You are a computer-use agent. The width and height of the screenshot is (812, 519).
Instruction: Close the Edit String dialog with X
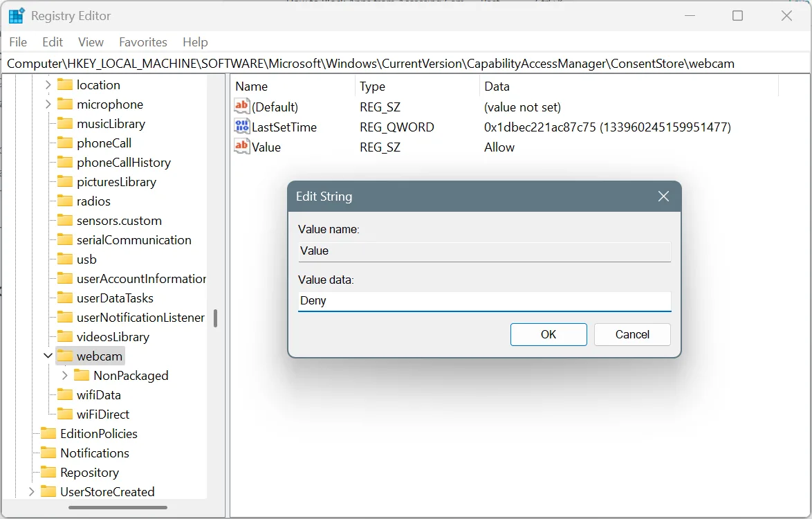pos(663,197)
